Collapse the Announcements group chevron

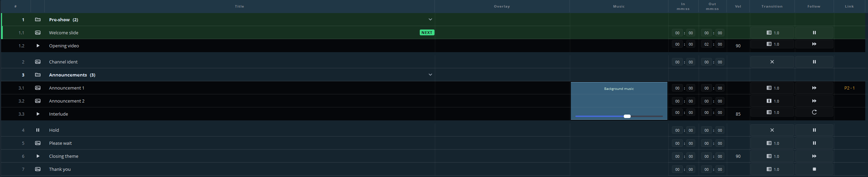(430, 75)
